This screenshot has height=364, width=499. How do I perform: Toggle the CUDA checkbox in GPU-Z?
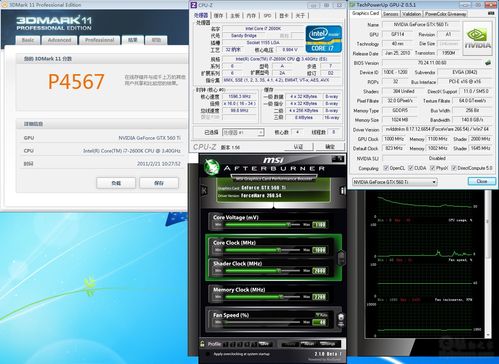pyautogui.click(x=411, y=168)
